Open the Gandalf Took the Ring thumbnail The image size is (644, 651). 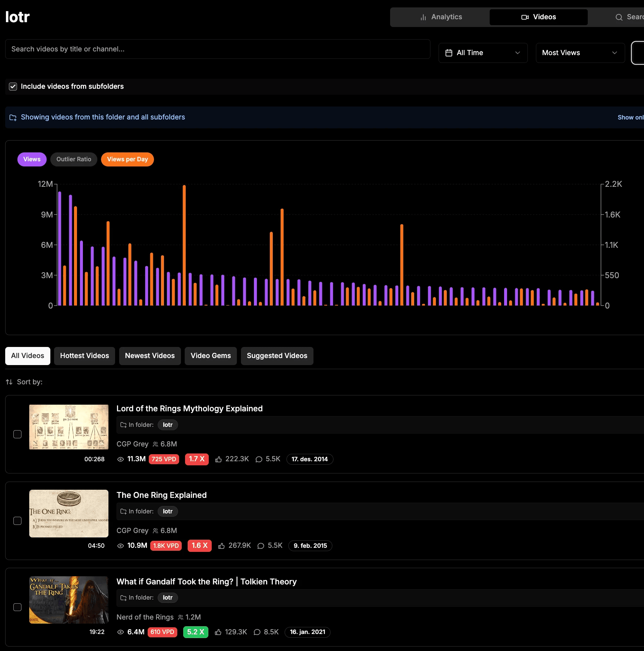tap(69, 600)
